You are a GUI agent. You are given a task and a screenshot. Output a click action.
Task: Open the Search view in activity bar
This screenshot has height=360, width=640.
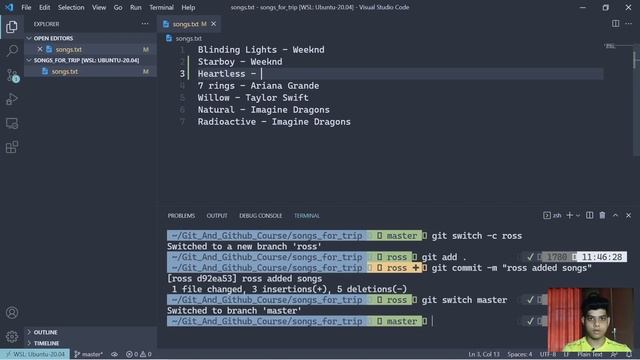click(x=12, y=51)
